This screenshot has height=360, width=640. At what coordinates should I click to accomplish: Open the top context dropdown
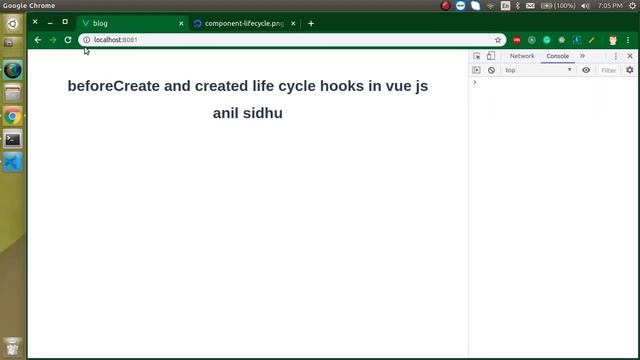538,70
